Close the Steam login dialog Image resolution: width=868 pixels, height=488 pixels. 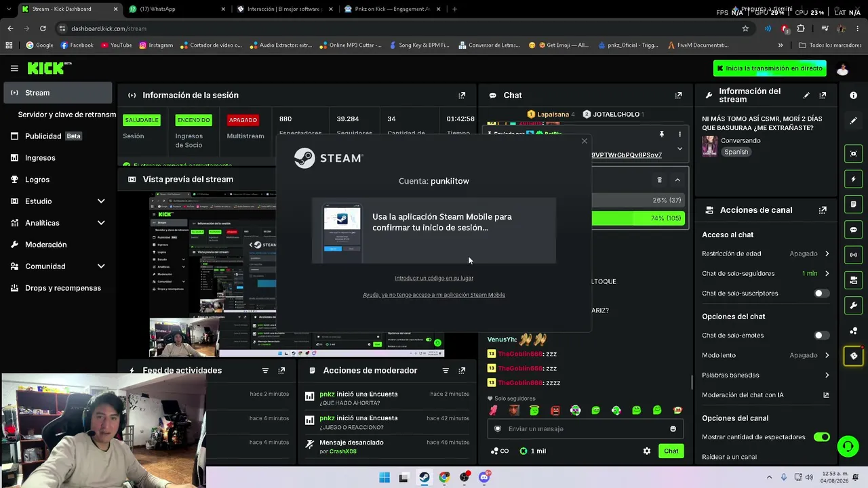(585, 141)
